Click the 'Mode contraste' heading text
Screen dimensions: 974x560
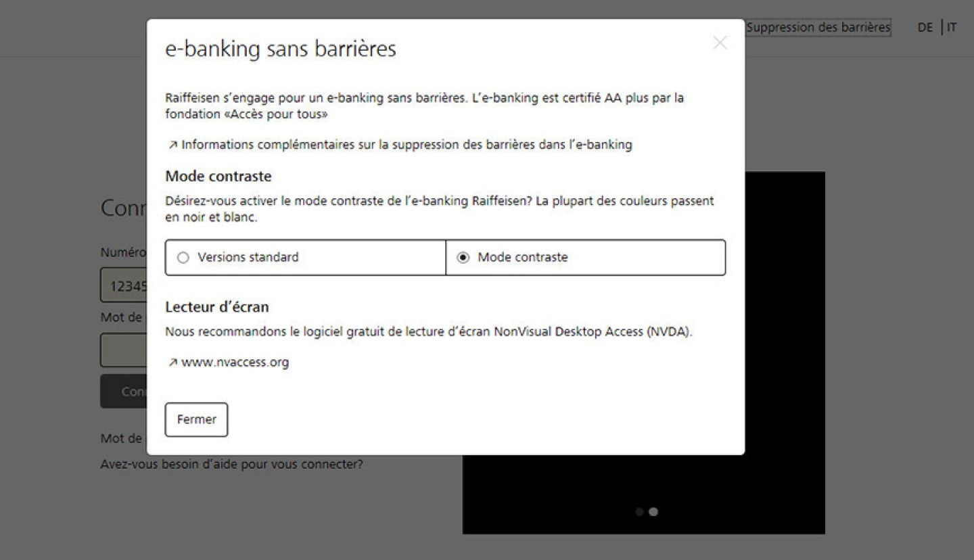[218, 177]
